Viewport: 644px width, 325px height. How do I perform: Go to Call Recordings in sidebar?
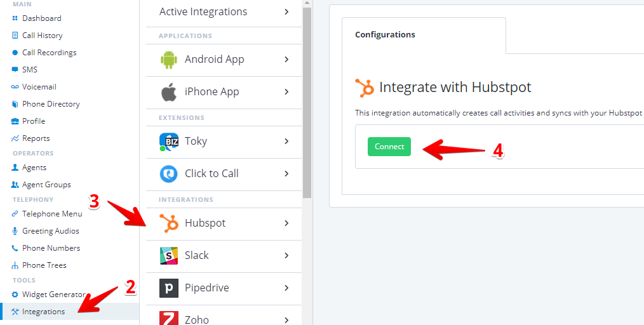tap(49, 53)
